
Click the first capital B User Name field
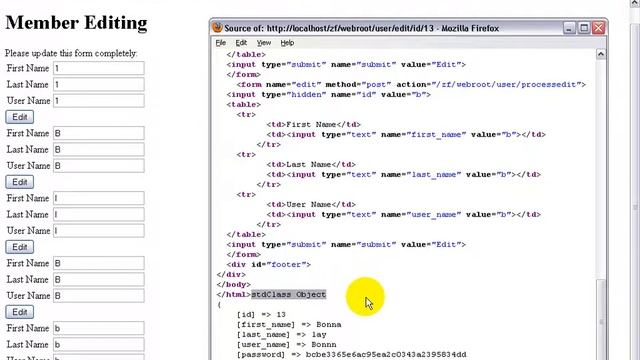point(99,166)
